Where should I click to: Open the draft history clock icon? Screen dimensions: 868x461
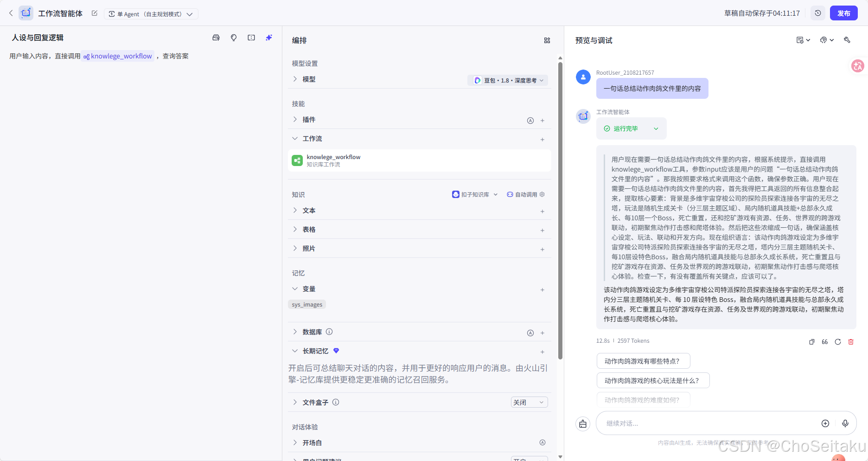(x=818, y=13)
